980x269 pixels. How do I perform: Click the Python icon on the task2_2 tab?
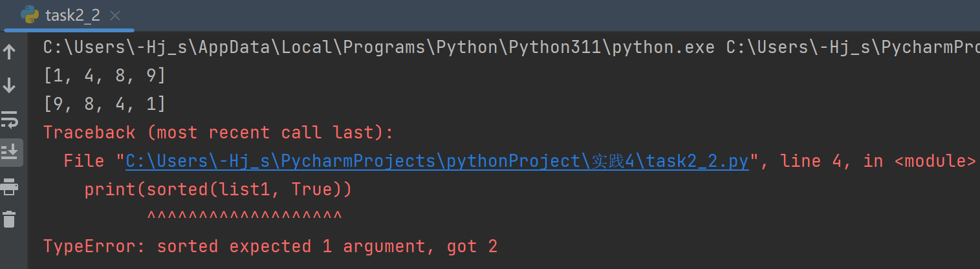point(29,14)
